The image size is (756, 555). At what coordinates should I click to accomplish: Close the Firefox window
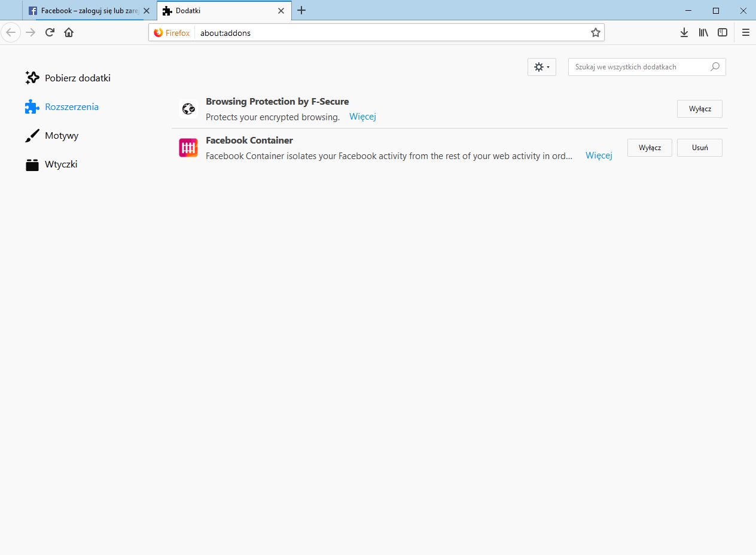743,10
